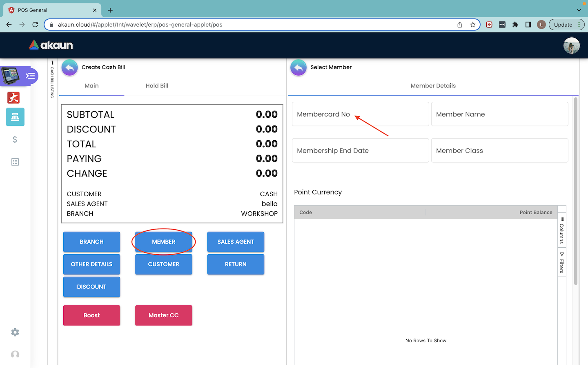The width and height of the screenshot is (588, 368).
Task: Click the akaun logo in header
Action: pos(51,45)
